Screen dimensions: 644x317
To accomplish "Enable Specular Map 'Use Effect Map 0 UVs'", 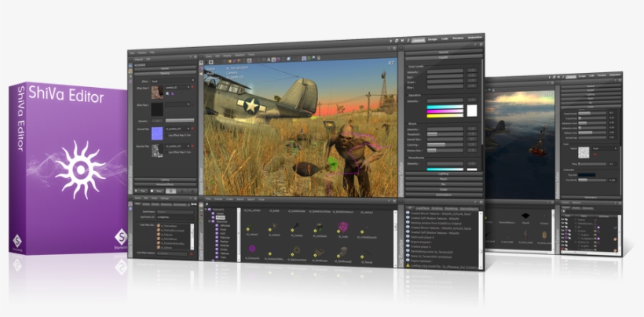I will pos(167,151).
